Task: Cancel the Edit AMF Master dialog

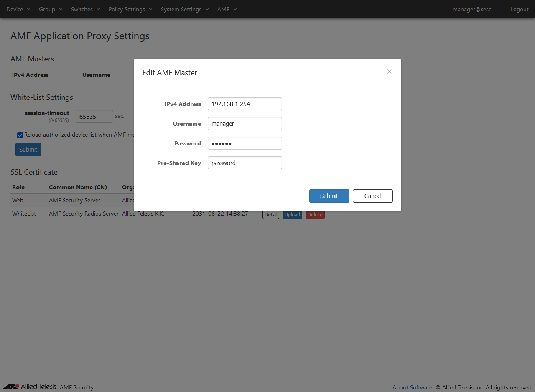Action: click(372, 196)
